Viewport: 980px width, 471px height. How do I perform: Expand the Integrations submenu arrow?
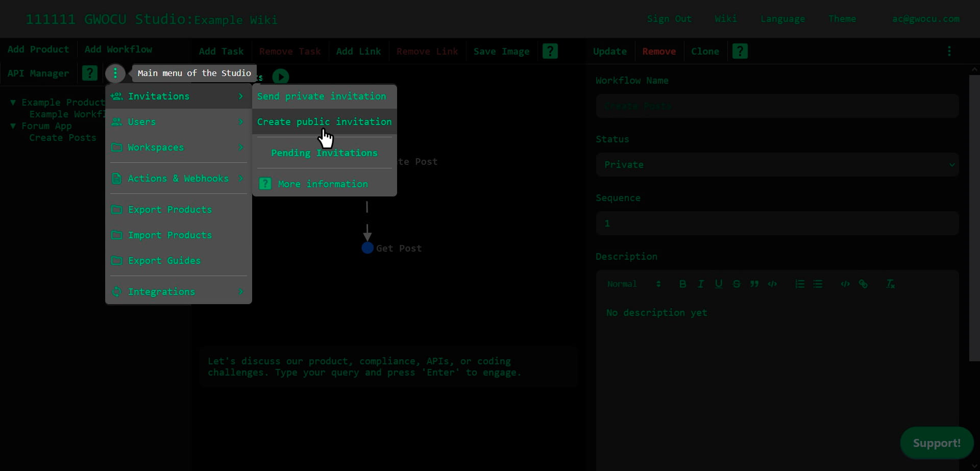click(241, 291)
